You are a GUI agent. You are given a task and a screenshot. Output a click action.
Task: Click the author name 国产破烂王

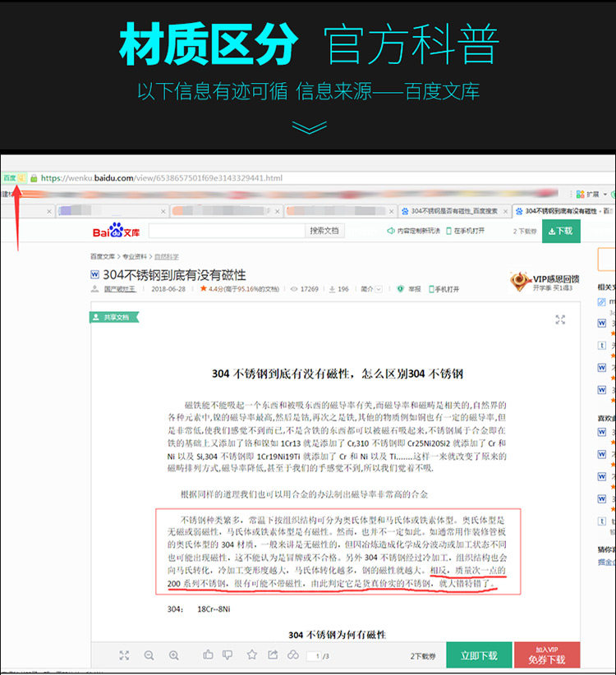point(120,289)
